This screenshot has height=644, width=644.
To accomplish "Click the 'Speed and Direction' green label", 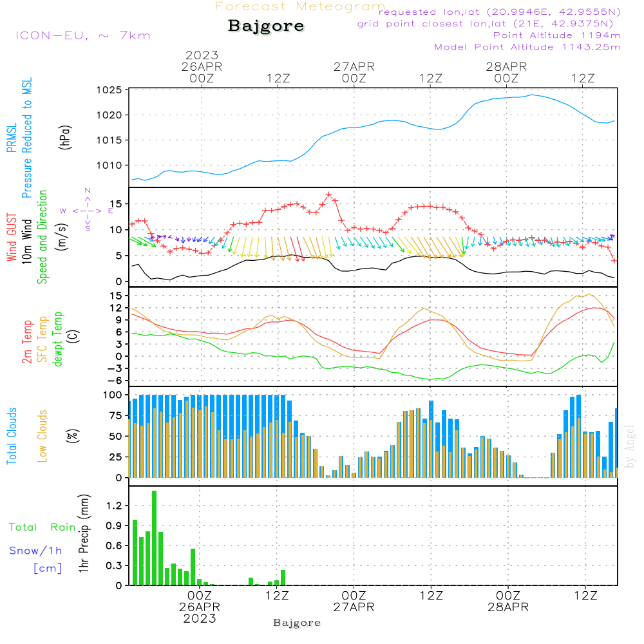I will [43, 237].
